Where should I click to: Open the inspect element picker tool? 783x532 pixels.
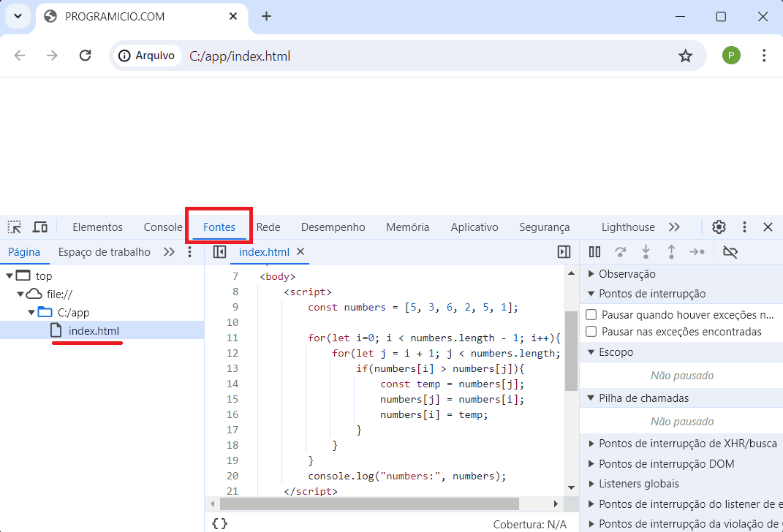[15, 227]
